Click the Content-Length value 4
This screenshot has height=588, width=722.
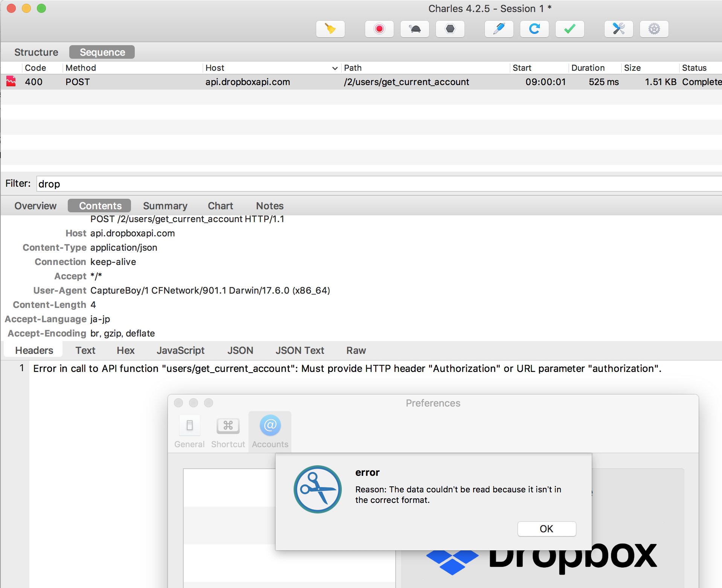pos(93,305)
